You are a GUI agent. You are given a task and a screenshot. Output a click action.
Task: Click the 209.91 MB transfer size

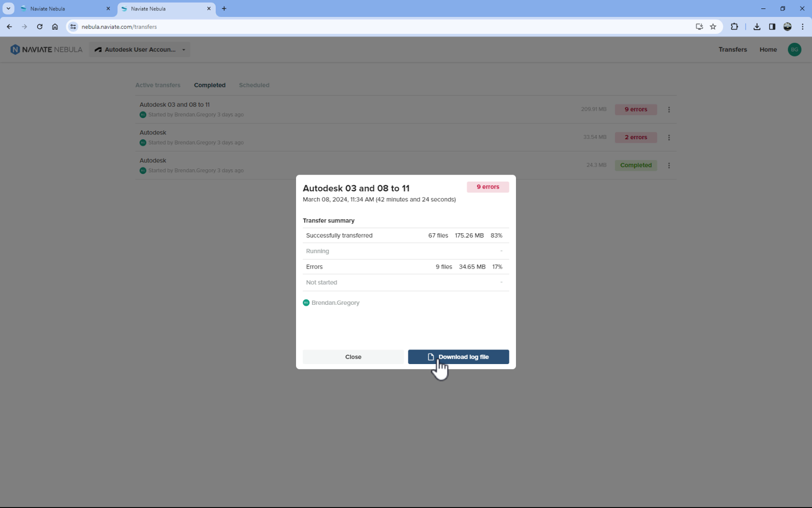(593, 109)
